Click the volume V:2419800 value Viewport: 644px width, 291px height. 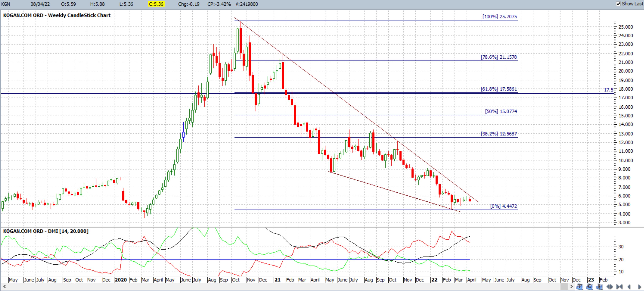point(246,4)
